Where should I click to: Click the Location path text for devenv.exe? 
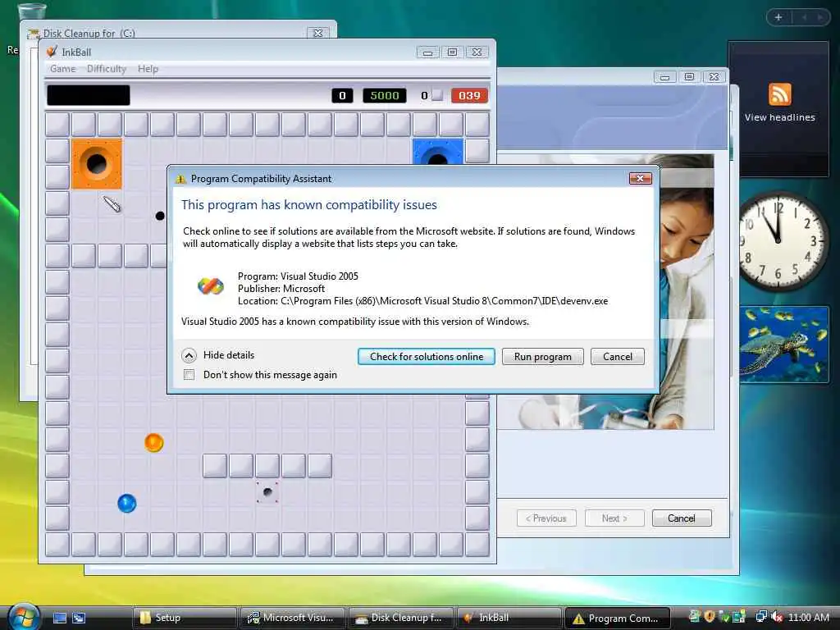click(x=422, y=301)
